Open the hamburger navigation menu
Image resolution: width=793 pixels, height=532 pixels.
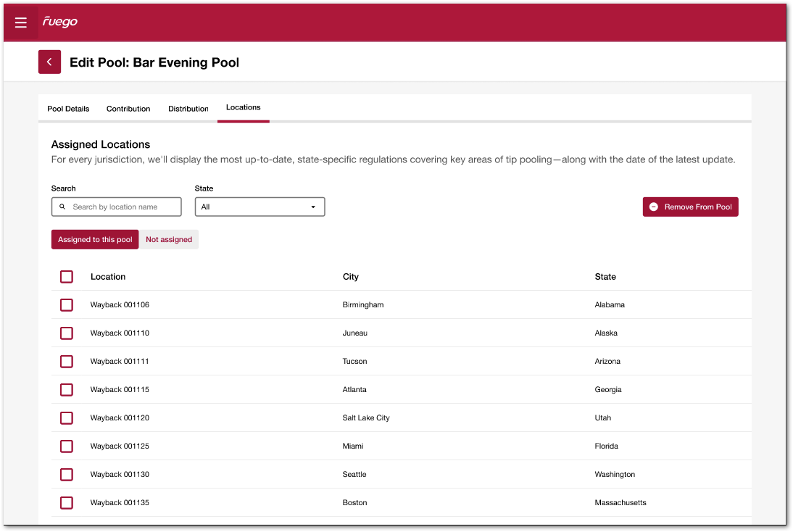coord(21,22)
